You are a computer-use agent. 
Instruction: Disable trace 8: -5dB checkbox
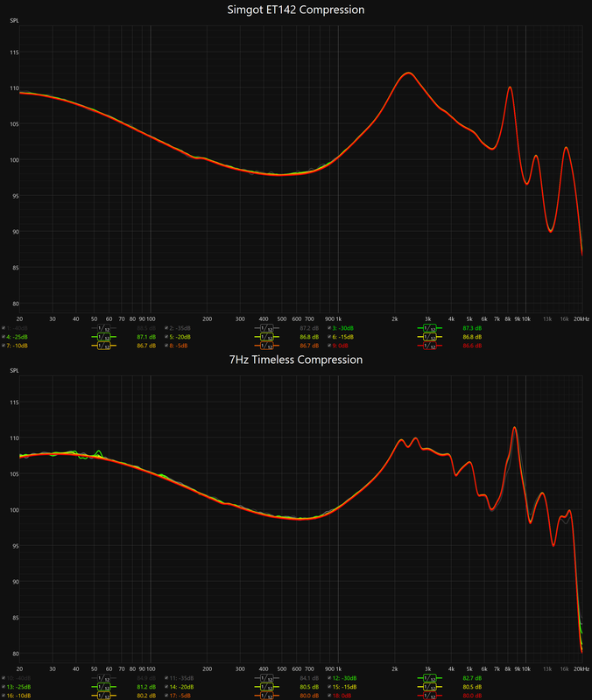pyautogui.click(x=166, y=346)
